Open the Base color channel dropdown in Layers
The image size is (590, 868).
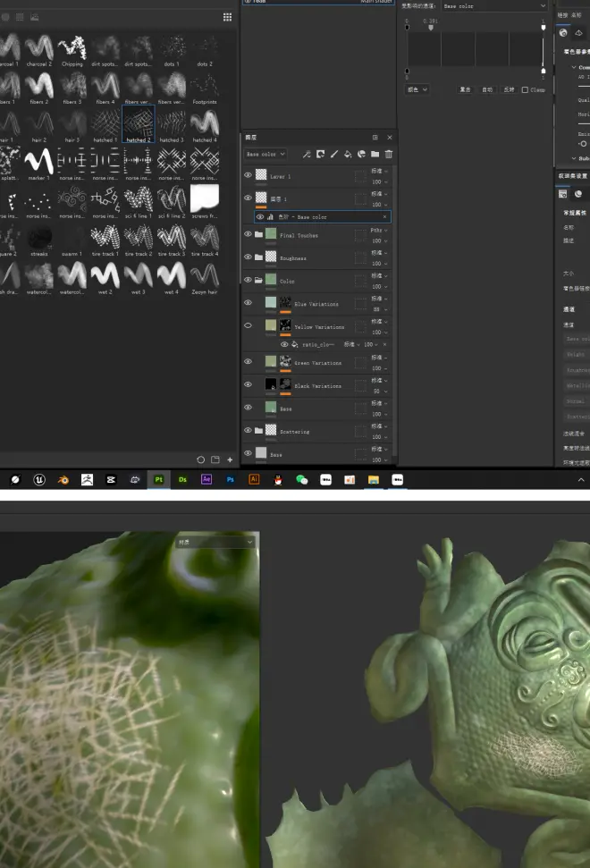(265, 154)
